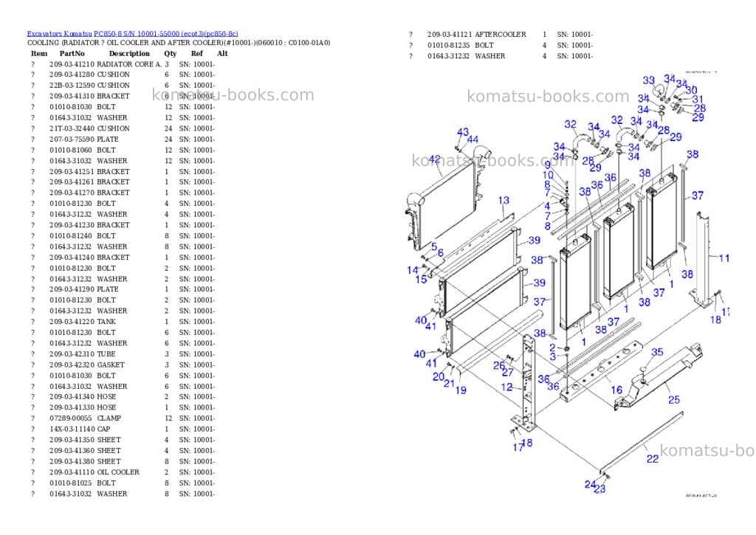Click callout number 16 on the lower plate
756x535 pixels.
tap(616, 390)
